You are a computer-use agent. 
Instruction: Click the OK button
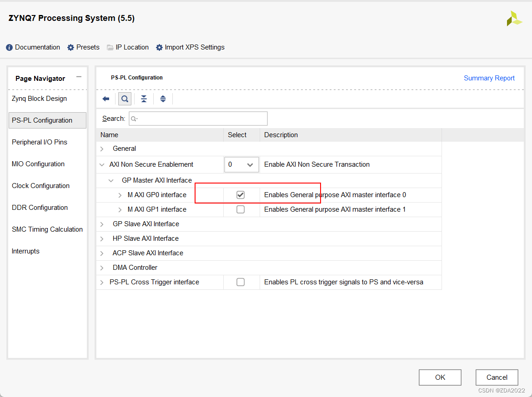(x=440, y=377)
